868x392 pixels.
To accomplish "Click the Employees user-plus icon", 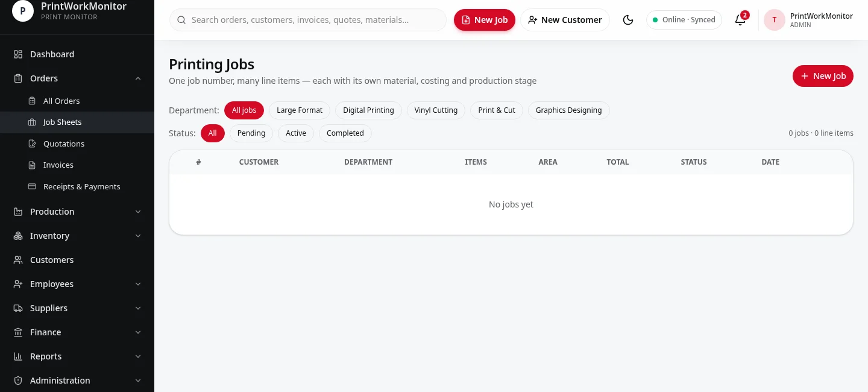I will pos(18,284).
